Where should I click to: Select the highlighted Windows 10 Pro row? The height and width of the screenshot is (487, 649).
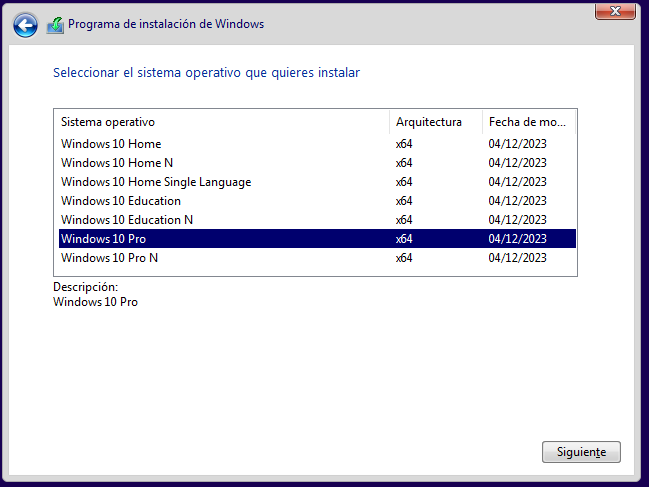(x=317, y=239)
